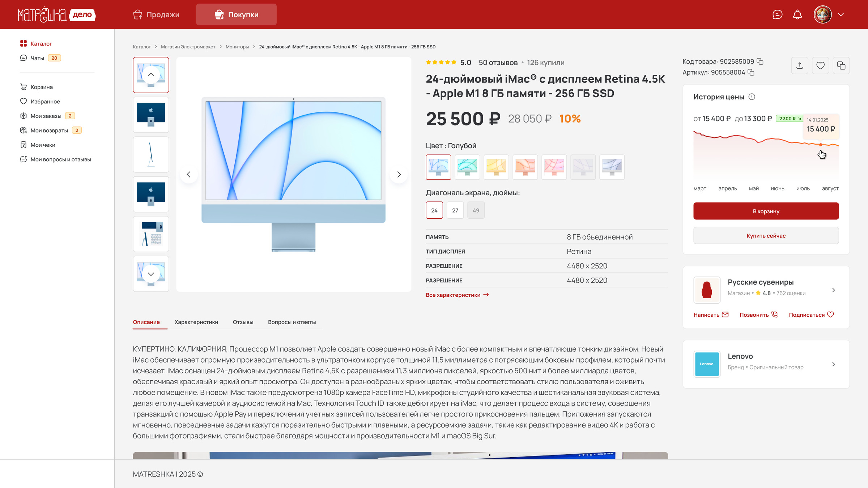Click the share upload icon button
The width and height of the screenshot is (868, 488).
pos(800,65)
